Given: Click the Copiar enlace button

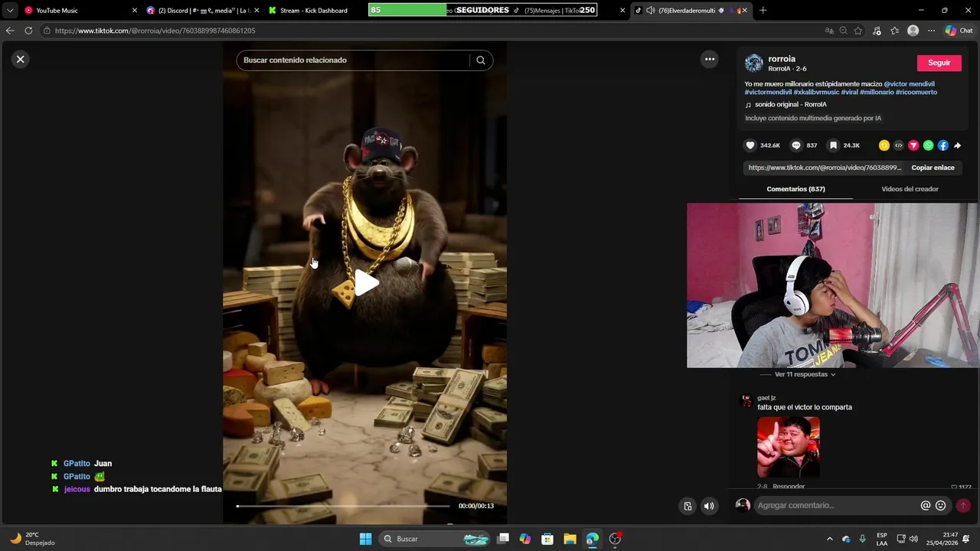Looking at the screenshot, I should 933,168.
